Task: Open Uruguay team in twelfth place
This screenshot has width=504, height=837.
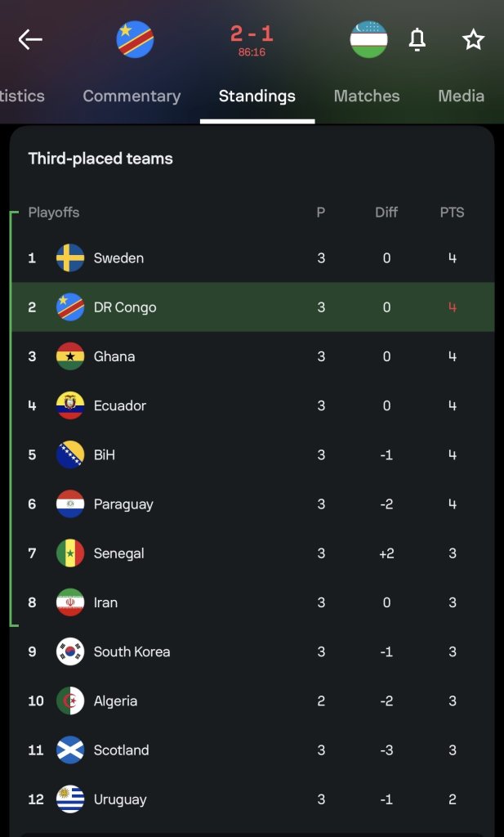Action: click(x=252, y=799)
